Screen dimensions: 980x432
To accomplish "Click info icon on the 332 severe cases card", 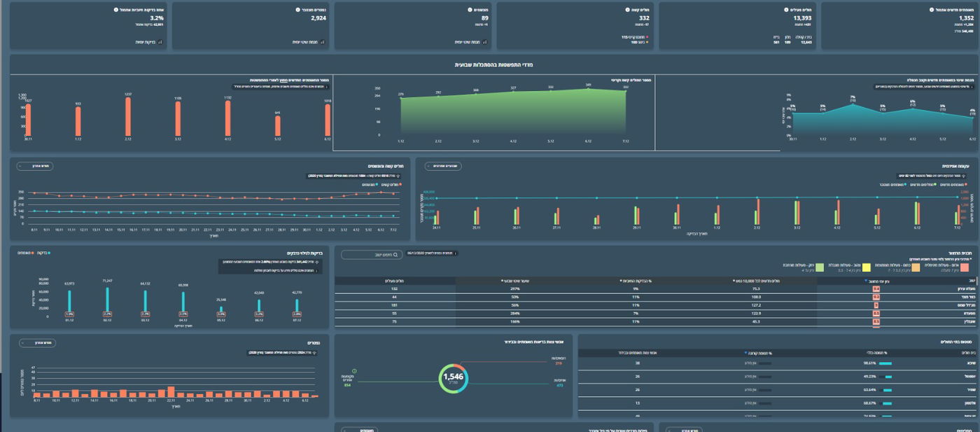I will point(629,11).
